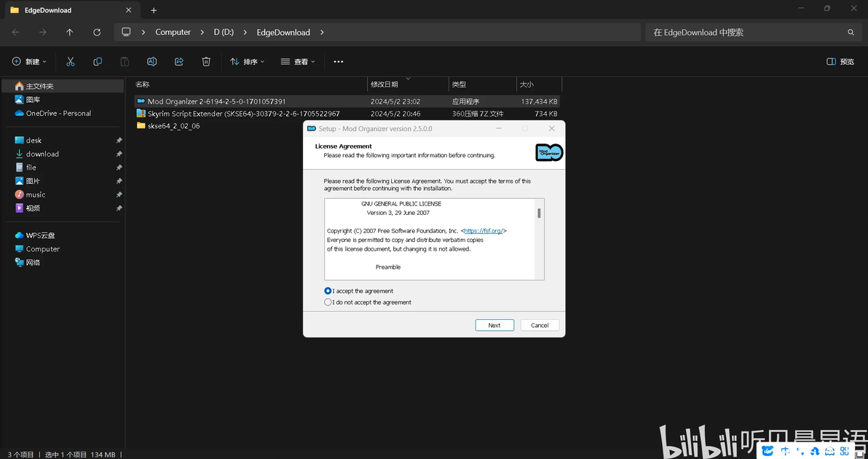Click the license text scrollbar thumb
The height and width of the screenshot is (459, 868).
pyautogui.click(x=539, y=213)
